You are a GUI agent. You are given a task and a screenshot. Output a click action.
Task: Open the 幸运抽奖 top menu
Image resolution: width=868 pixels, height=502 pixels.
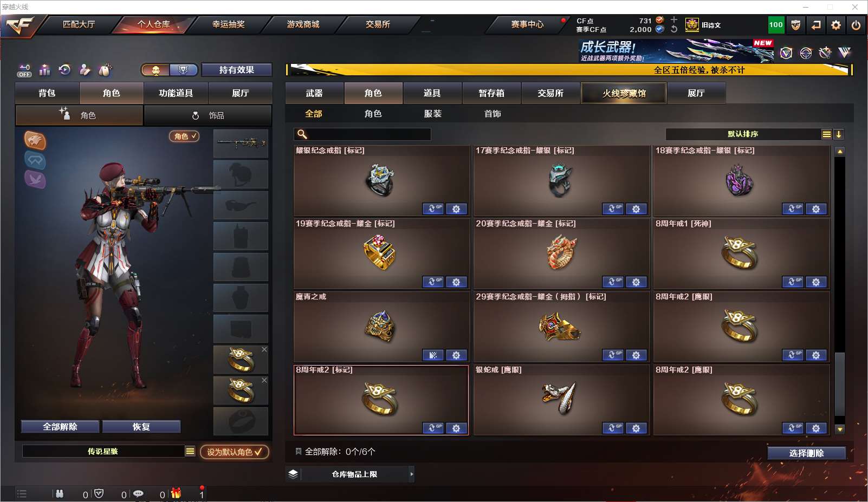[x=228, y=24]
